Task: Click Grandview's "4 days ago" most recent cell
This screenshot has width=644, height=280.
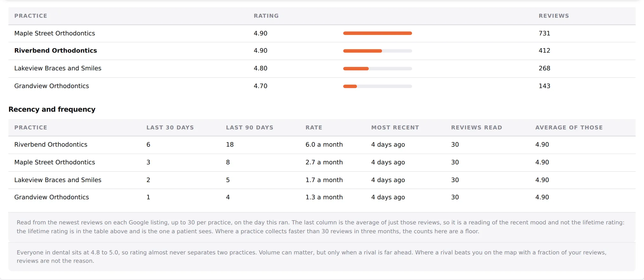Action: pos(388,197)
